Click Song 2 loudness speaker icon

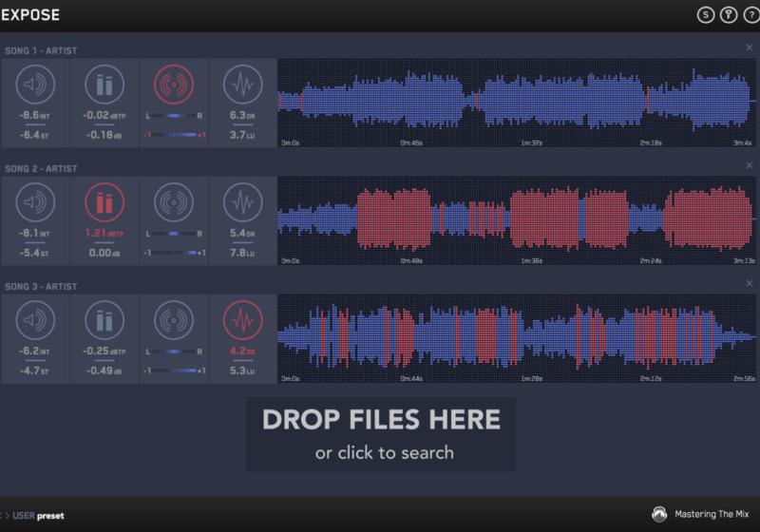click(x=35, y=202)
